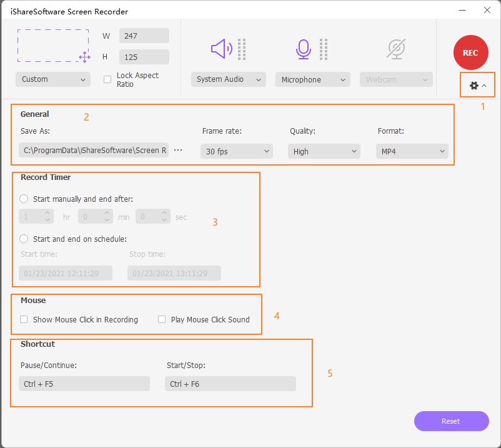This screenshot has width=501, height=448.
Task: Click the red REC record button
Action: point(470,52)
